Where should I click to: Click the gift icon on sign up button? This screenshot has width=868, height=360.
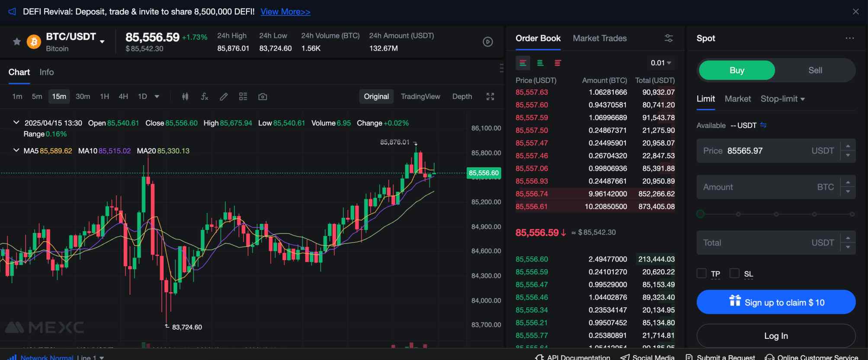(735, 300)
